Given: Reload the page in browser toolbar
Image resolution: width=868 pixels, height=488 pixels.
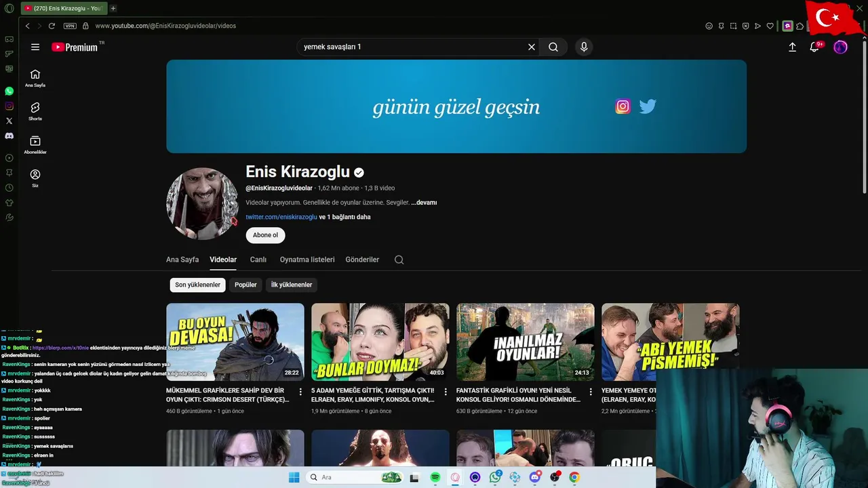Looking at the screenshot, I should coord(52,26).
